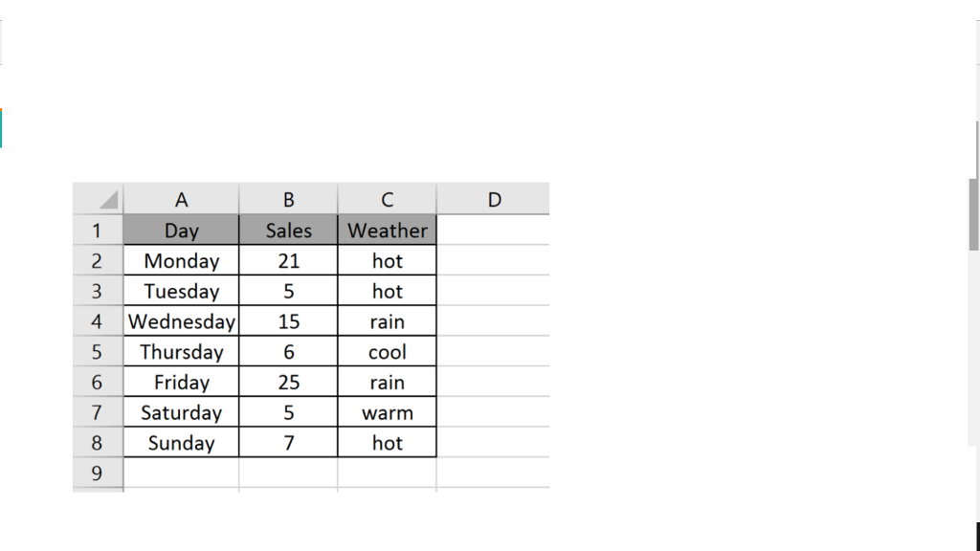Select the Sunday cell
This screenshot has height=551, width=980.
181,442
